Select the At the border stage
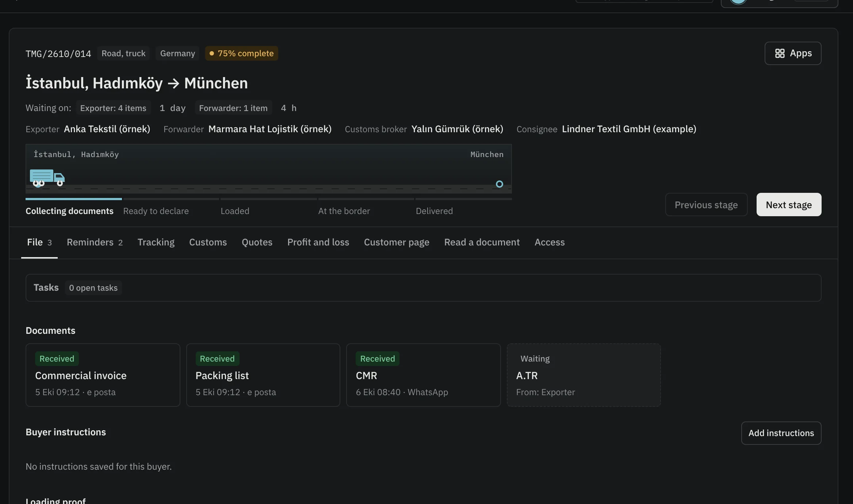The width and height of the screenshot is (853, 504). coord(344,211)
